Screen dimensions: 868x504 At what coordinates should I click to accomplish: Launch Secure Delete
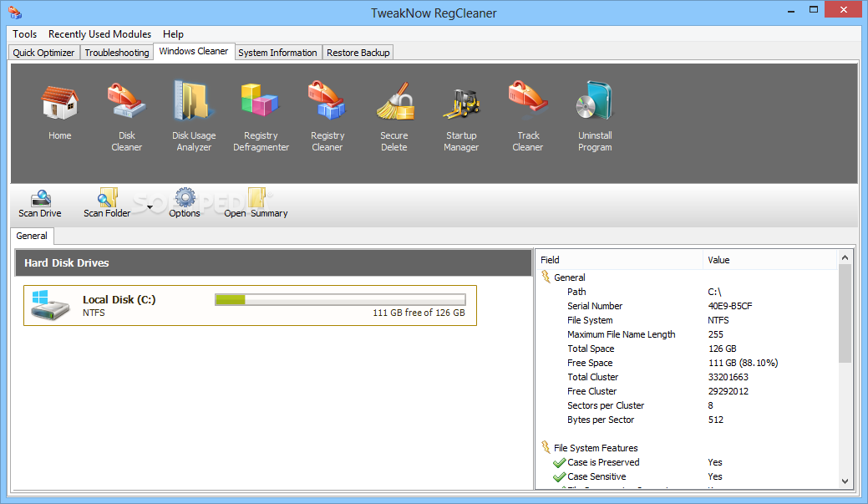[395, 101]
